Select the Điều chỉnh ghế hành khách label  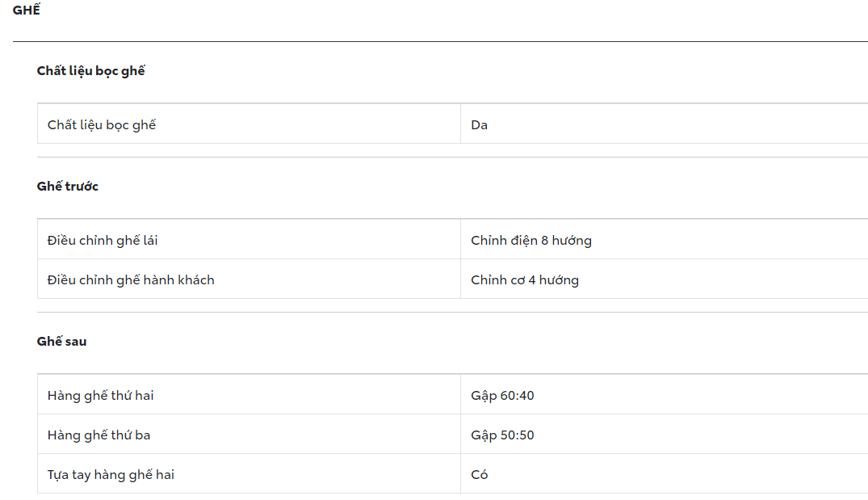pyautogui.click(x=131, y=280)
